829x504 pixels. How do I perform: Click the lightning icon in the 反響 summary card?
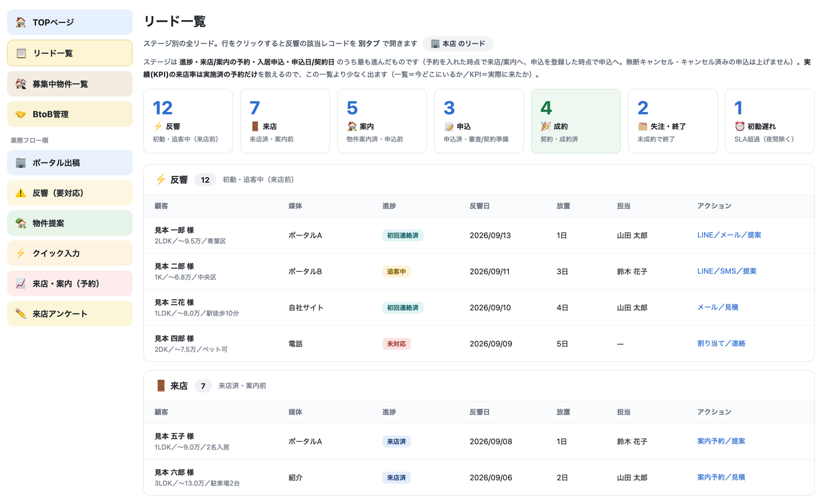(x=158, y=126)
